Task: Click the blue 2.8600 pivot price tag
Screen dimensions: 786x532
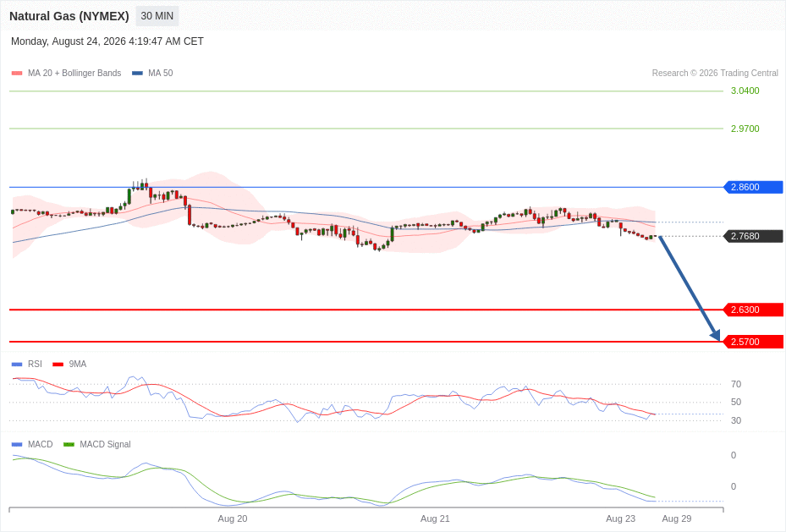Action: (x=753, y=188)
